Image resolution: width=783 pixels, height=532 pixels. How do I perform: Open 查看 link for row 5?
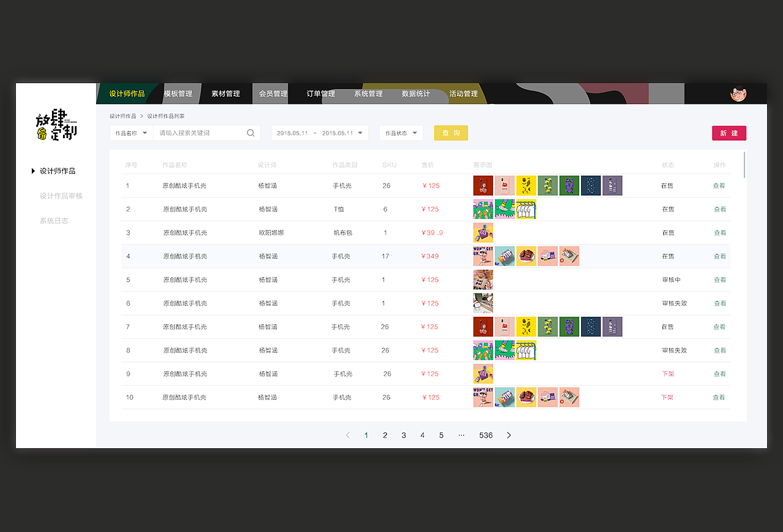coord(719,279)
